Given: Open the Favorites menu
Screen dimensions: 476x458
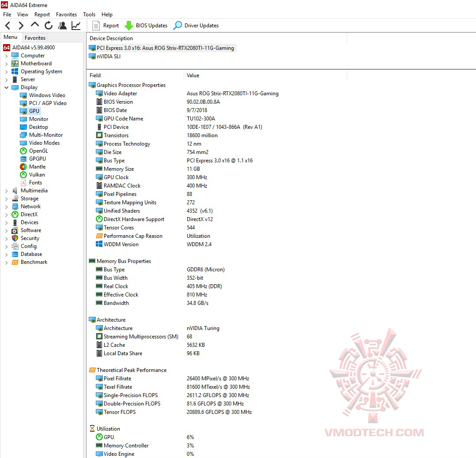Looking at the screenshot, I should click(66, 14).
